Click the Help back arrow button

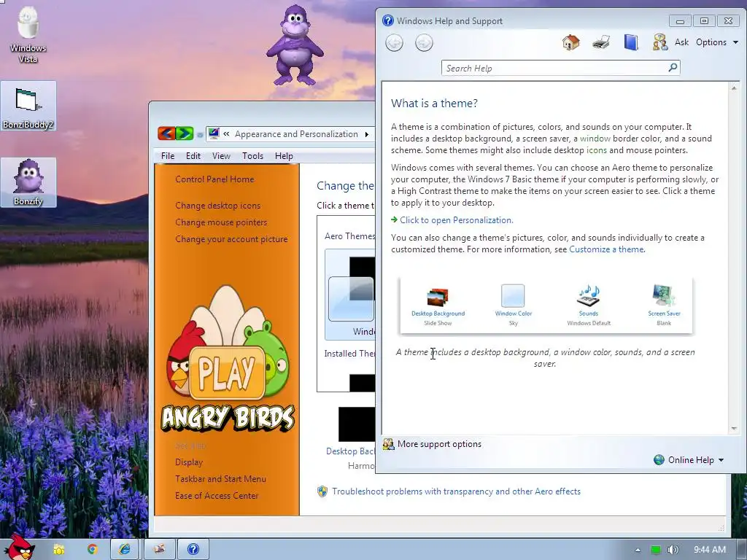click(394, 43)
